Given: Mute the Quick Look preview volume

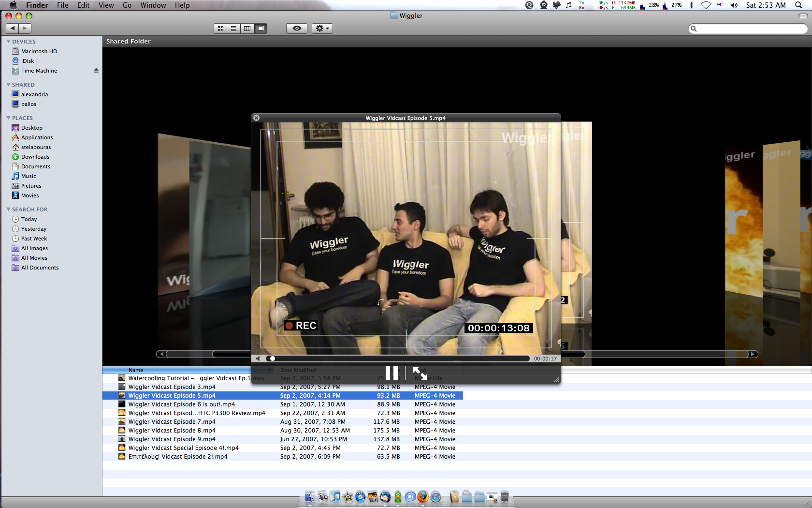Looking at the screenshot, I should (x=258, y=359).
